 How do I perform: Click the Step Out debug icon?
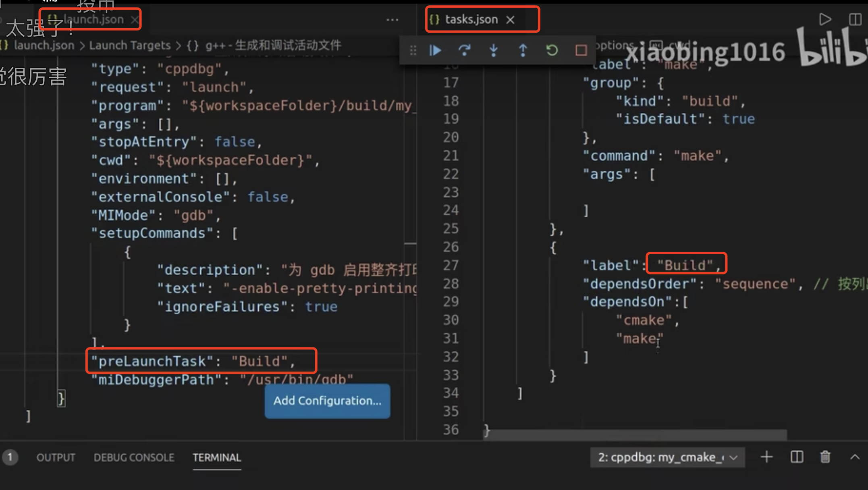(x=523, y=50)
